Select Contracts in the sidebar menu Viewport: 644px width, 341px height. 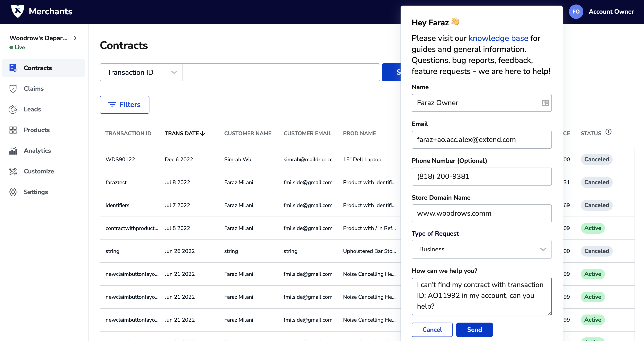pyautogui.click(x=38, y=68)
